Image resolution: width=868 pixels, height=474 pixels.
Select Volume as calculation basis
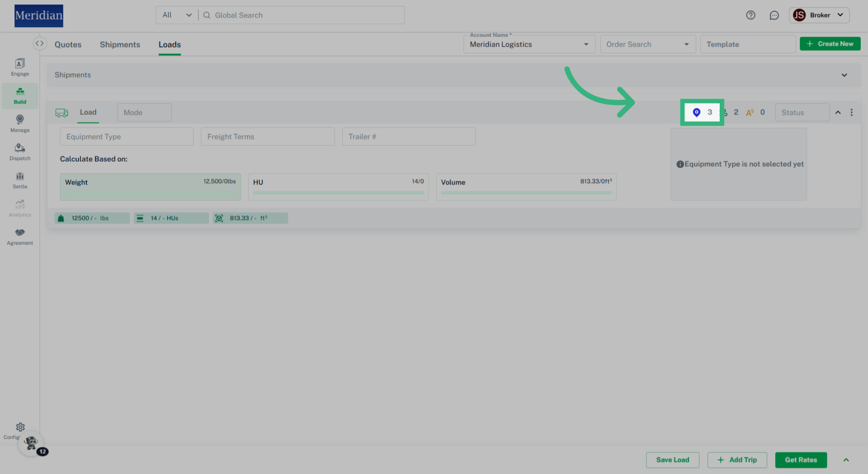pyautogui.click(x=526, y=187)
